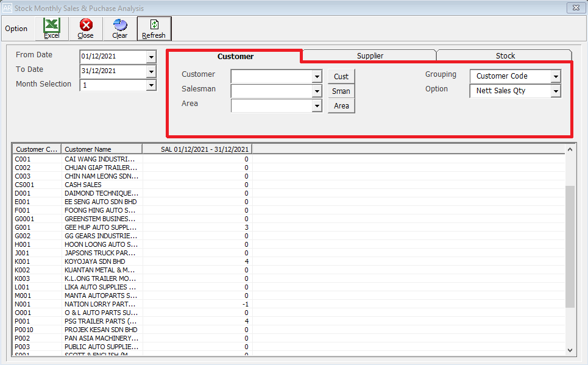Viewport: 588px width, 365px height.
Task: Select the Customer tab
Action: [235, 56]
